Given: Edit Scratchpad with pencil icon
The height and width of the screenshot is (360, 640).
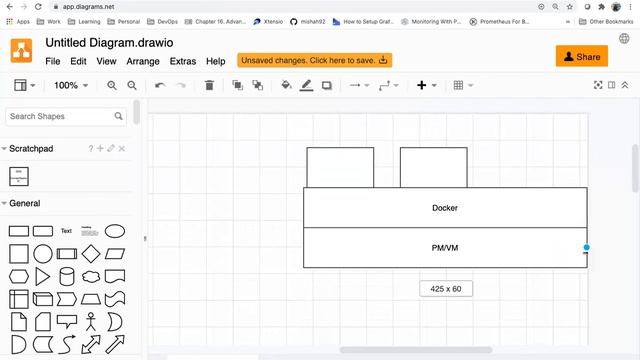Looking at the screenshot, I should click(x=111, y=149).
